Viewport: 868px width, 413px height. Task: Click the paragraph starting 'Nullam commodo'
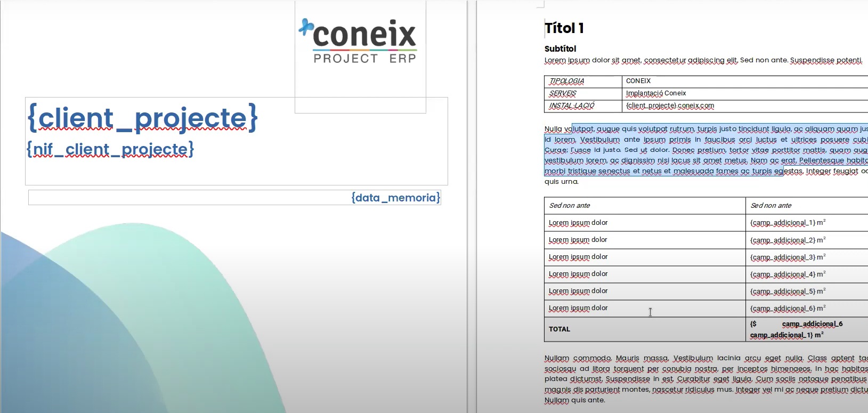tap(706, 379)
